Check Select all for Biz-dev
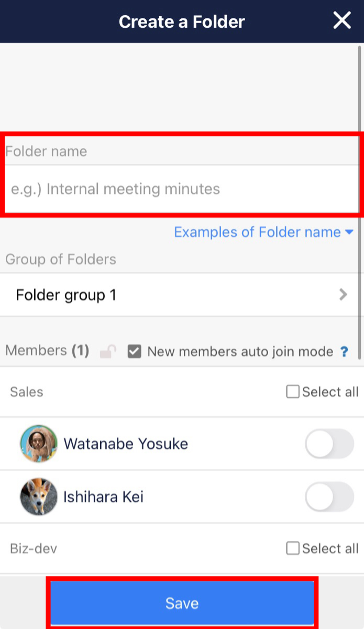The height and width of the screenshot is (629, 364). (x=293, y=548)
